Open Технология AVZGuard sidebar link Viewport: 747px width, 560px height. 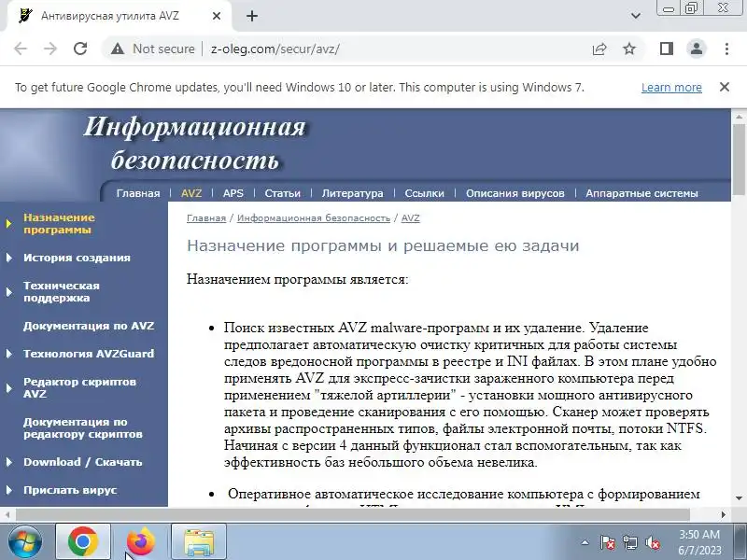tap(89, 354)
